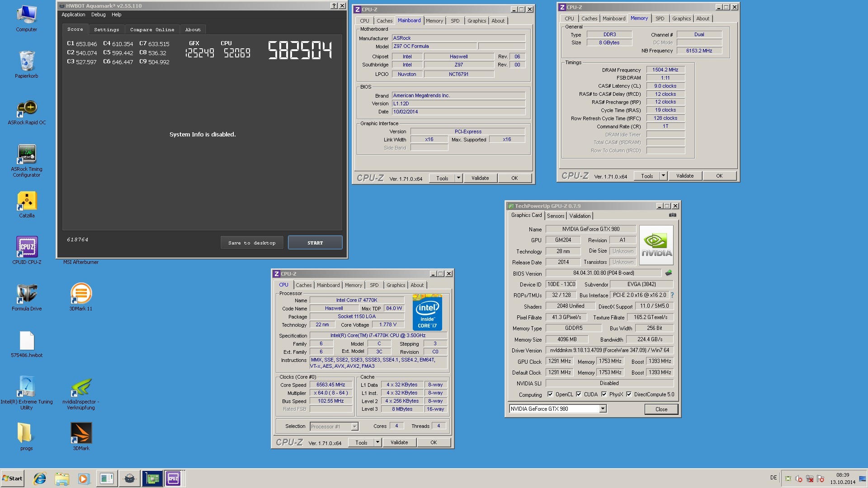Switch to Validation tab in GPU-Z
The height and width of the screenshot is (488, 868).
click(x=580, y=216)
